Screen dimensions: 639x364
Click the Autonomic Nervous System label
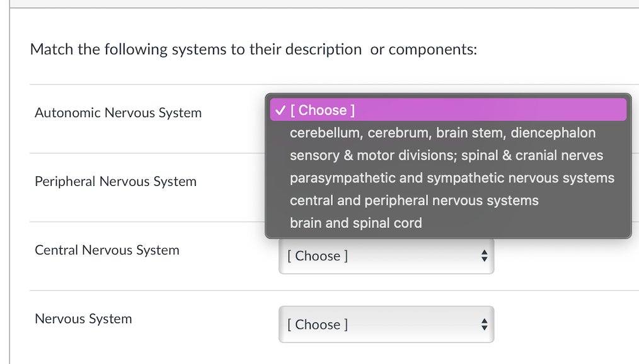click(117, 113)
